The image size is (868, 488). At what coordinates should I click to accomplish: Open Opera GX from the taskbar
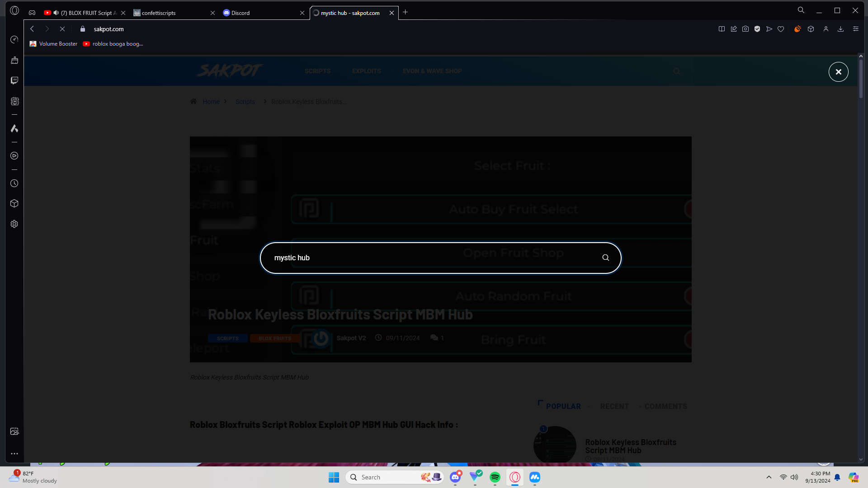point(515,477)
